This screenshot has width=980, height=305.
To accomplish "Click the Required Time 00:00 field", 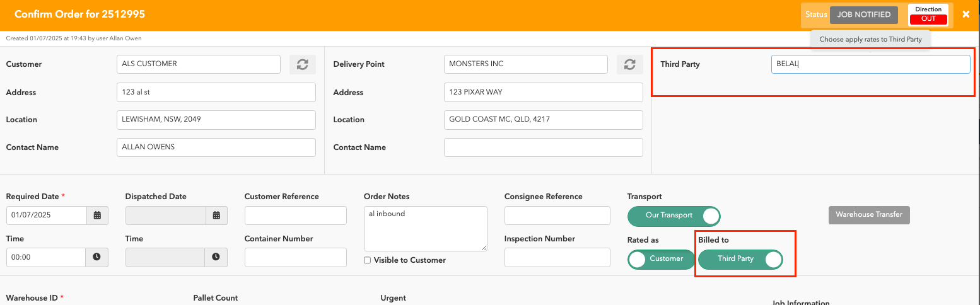I will click(46, 257).
